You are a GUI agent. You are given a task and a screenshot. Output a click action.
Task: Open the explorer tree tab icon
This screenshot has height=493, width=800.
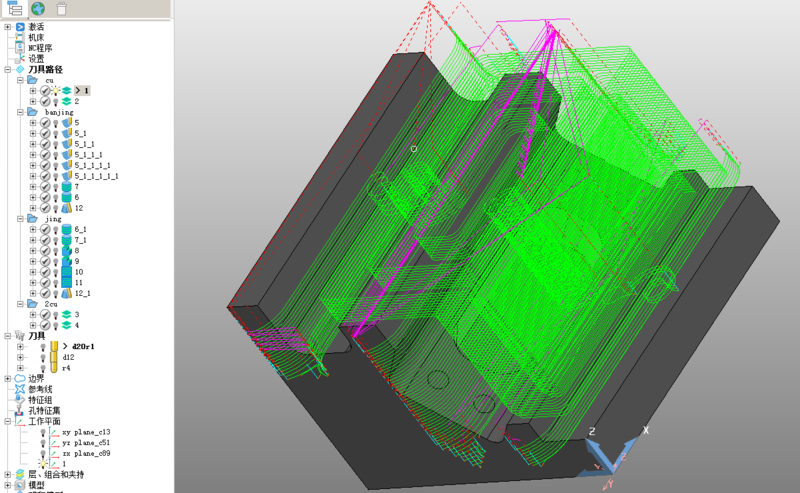click(x=15, y=8)
